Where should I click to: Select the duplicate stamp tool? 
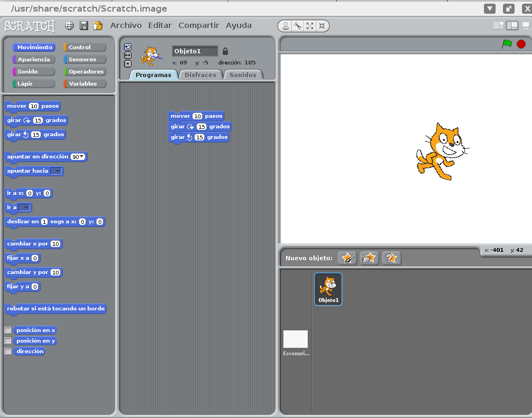pos(286,26)
